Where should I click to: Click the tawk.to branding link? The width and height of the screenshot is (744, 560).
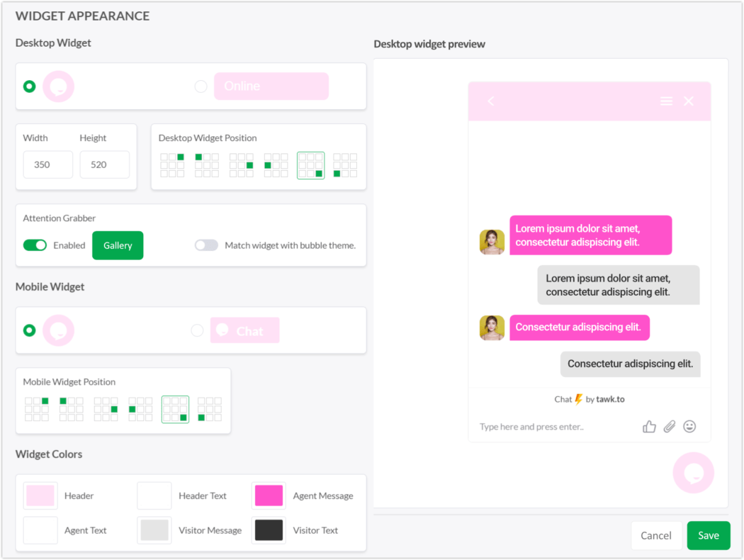(610, 399)
